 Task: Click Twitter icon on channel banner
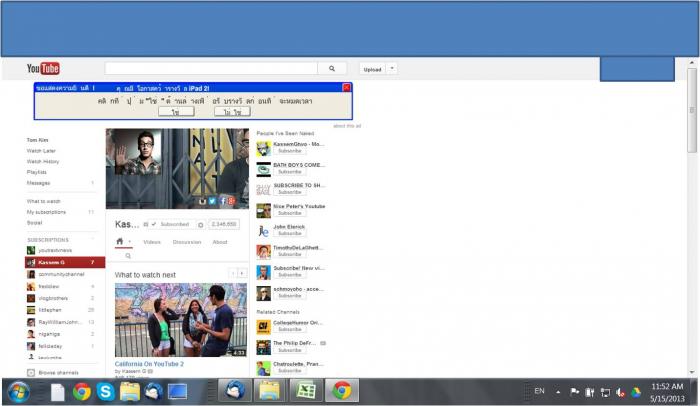[212, 201]
